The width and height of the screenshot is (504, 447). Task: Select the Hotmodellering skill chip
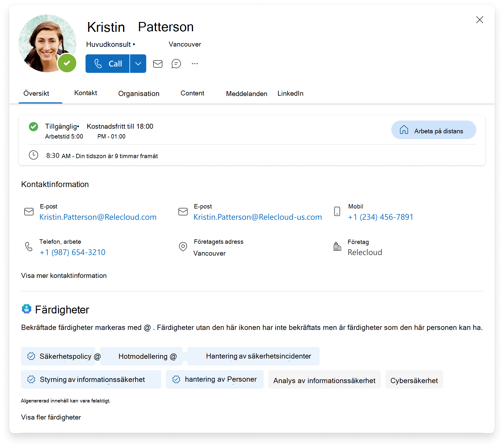coord(142,356)
